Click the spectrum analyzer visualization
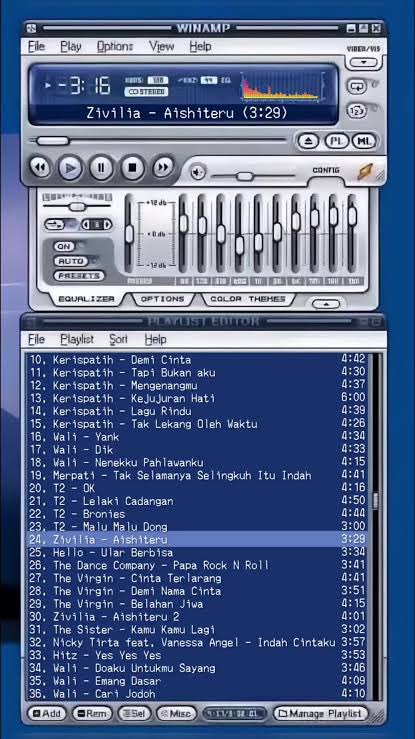The image size is (415, 739). (284, 86)
